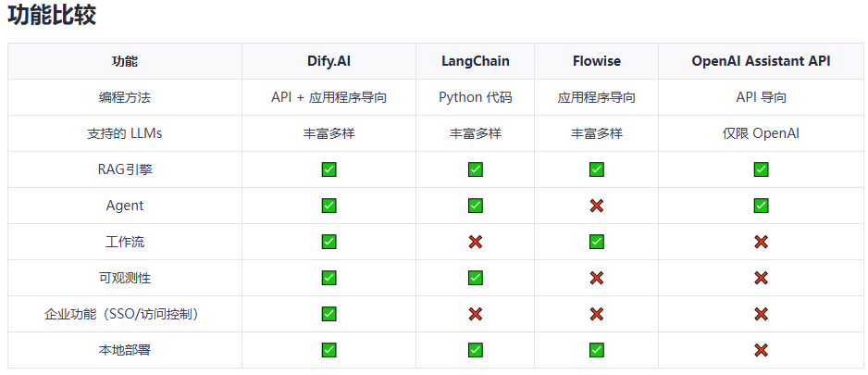Select the OpenAI Assistant API column header
Image resolution: width=868 pixels, height=375 pixels.
click(761, 61)
